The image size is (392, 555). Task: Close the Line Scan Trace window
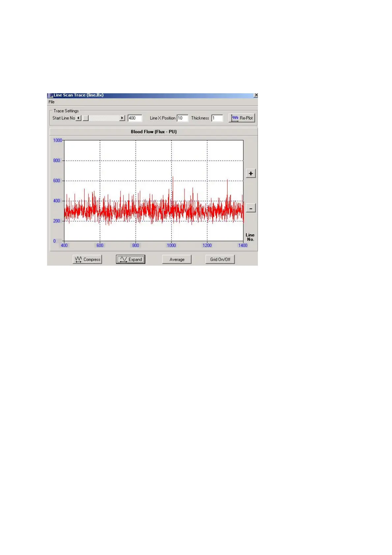coord(256,95)
